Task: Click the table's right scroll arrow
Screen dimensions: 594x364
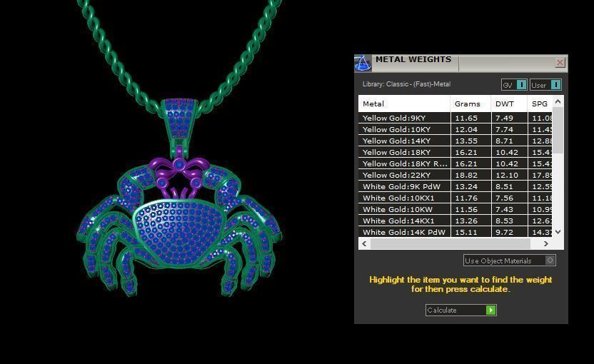Action: (x=546, y=243)
